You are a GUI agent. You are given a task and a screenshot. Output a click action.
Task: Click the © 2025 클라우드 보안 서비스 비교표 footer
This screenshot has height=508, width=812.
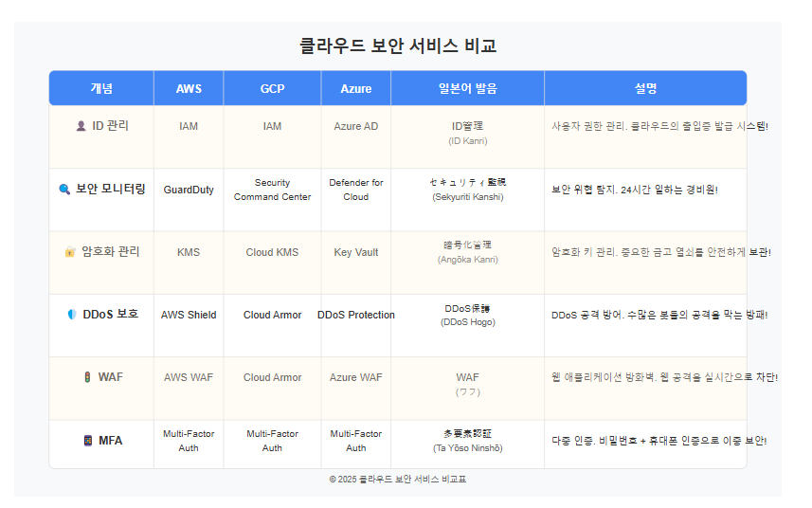pos(398,479)
